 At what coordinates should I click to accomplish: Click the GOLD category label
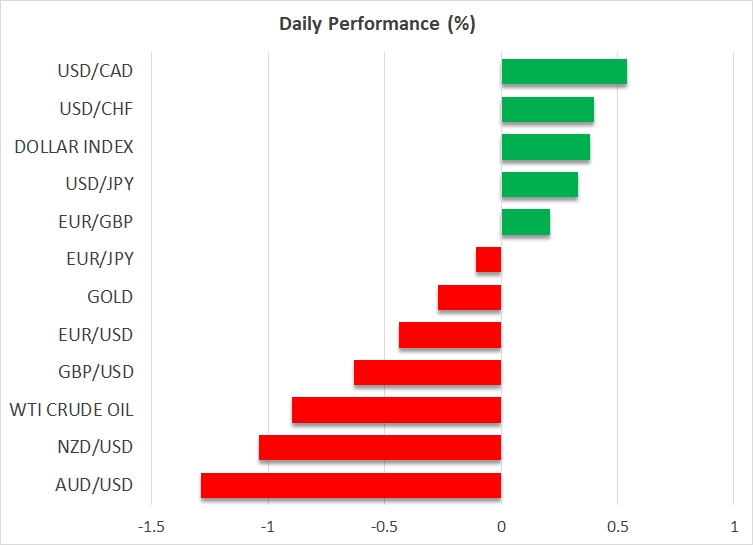coord(110,297)
